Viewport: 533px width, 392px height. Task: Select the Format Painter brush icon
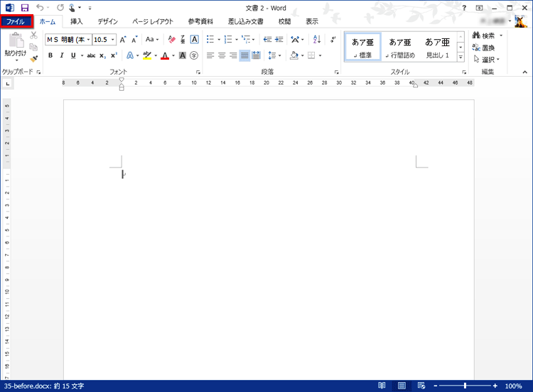[33, 59]
